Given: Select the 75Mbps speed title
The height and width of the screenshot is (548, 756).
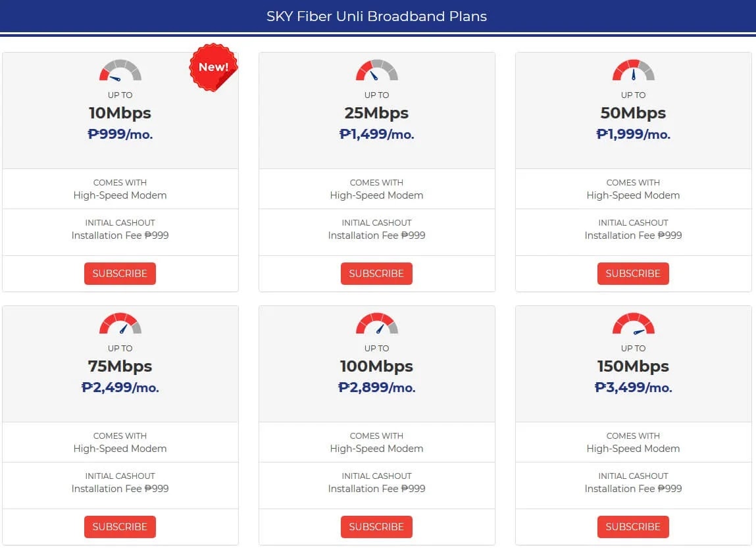Looking at the screenshot, I should (x=120, y=366).
